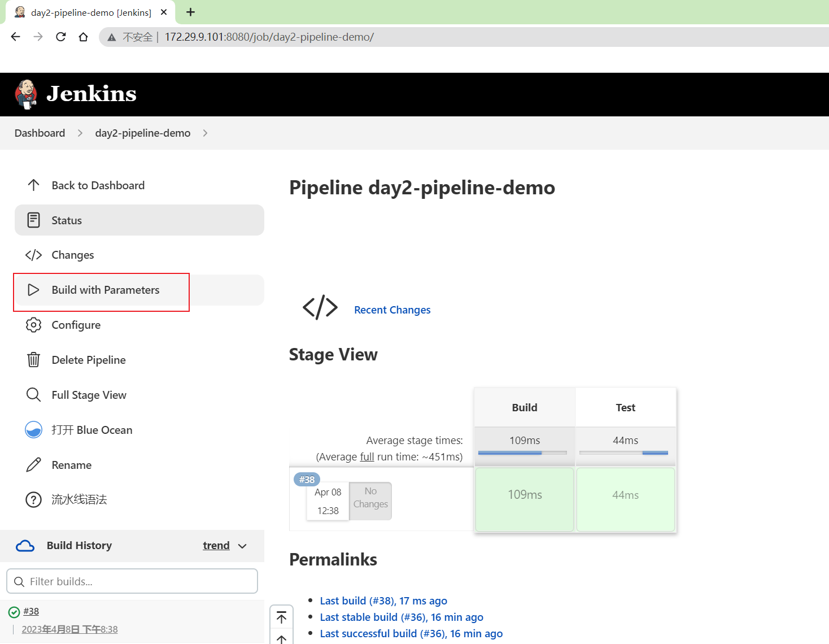Click the browser back arrow

16,37
